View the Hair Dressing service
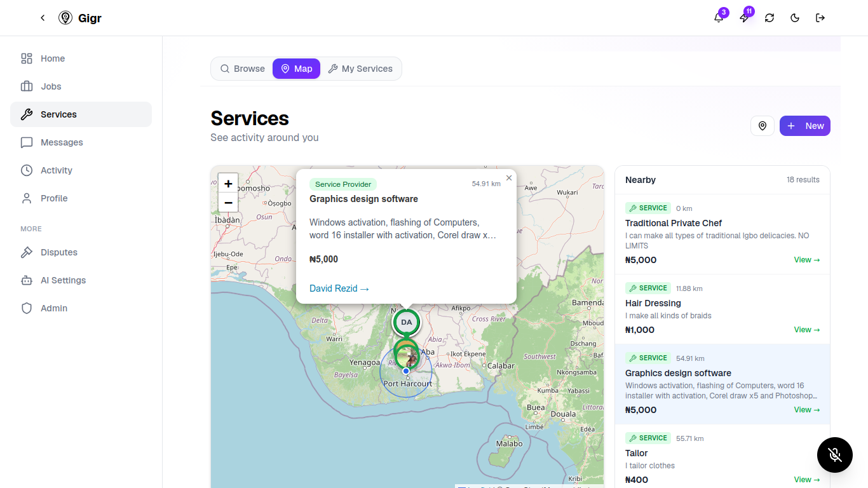 [807, 330]
